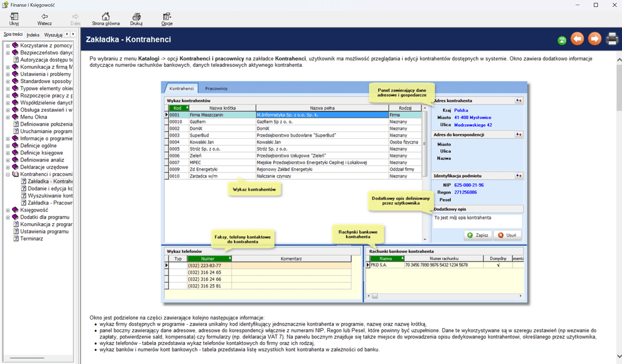Click the right tab-scroll arrow
Image resolution: width=622 pixels, height=364 pixels.
click(72, 35)
